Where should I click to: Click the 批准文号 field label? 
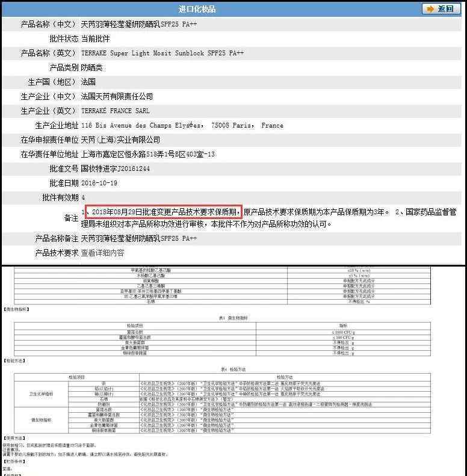pyautogui.click(x=64, y=168)
